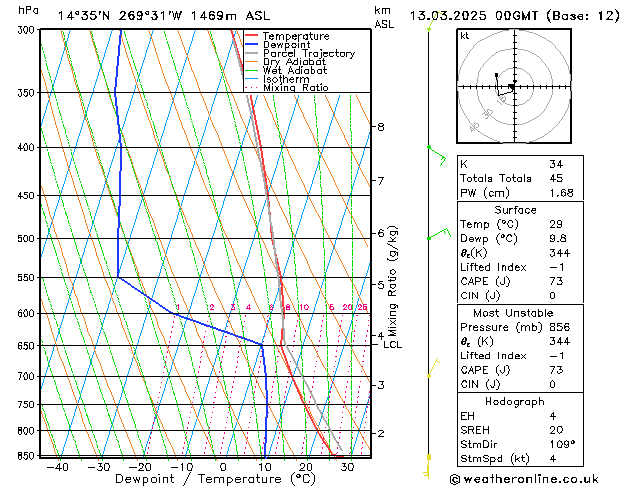Click the Temperature legend entry

287,36
